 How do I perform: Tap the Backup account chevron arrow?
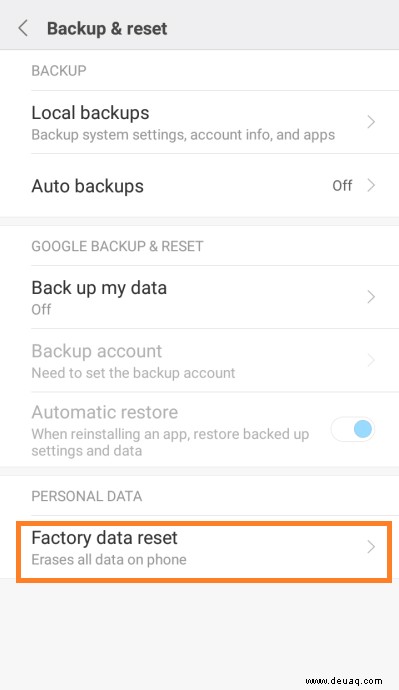[371, 360]
